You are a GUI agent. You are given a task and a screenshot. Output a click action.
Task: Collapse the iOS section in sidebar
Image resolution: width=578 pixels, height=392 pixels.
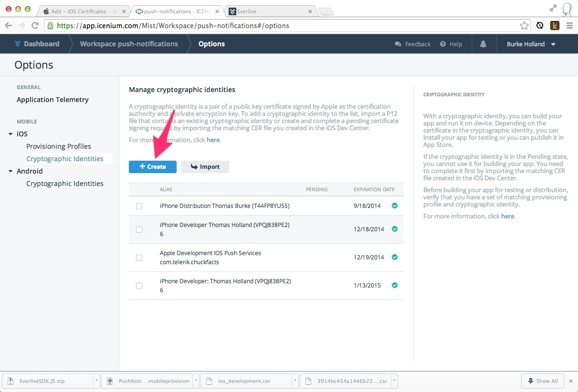11,134
